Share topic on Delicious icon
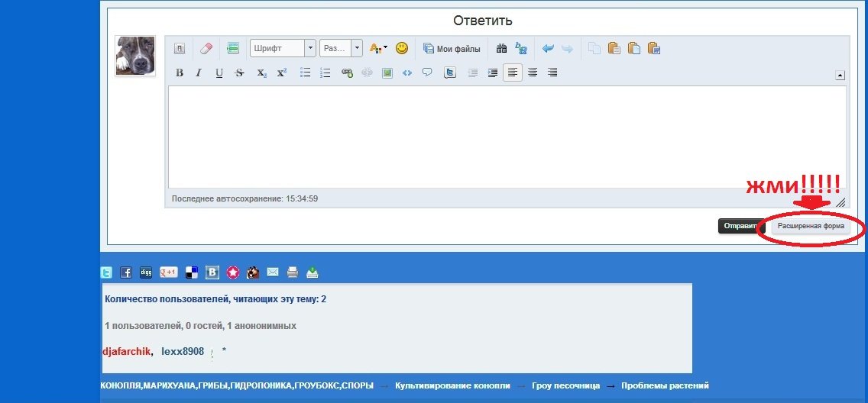Viewport: 868px width, 403px height. pyautogui.click(x=192, y=272)
